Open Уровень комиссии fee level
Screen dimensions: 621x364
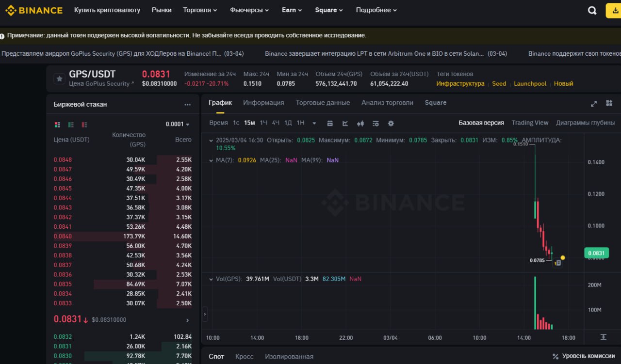click(583, 357)
